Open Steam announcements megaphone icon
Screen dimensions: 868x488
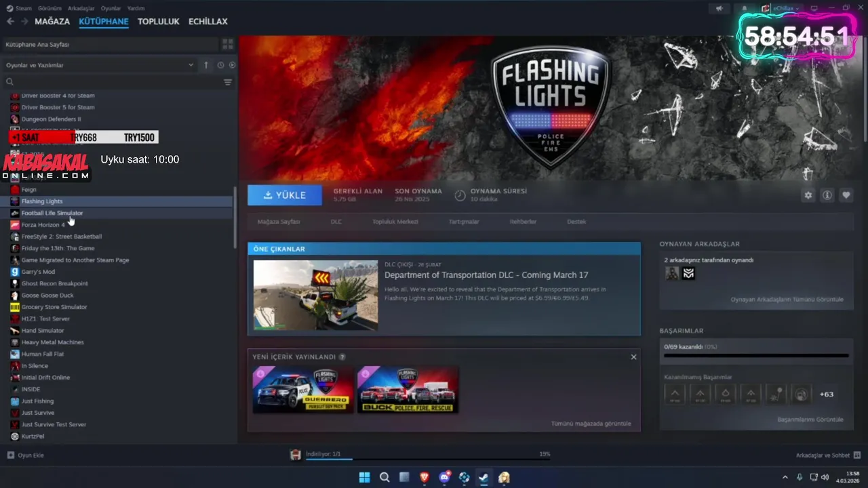(x=719, y=8)
